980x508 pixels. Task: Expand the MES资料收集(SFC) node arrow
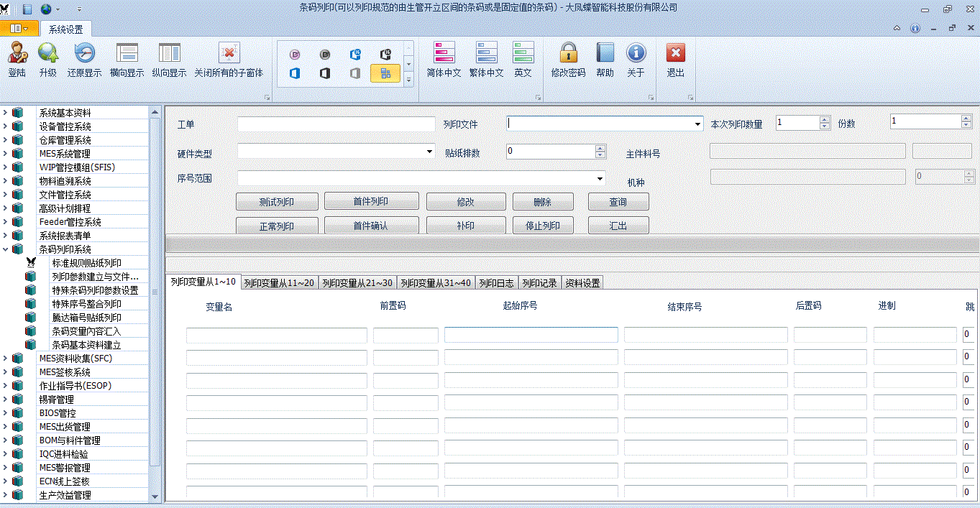[x=5, y=359]
